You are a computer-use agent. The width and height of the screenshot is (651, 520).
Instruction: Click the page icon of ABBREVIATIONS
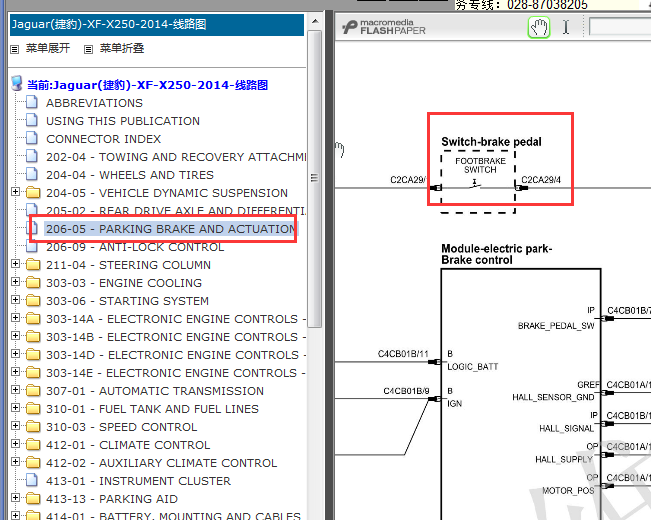point(32,102)
